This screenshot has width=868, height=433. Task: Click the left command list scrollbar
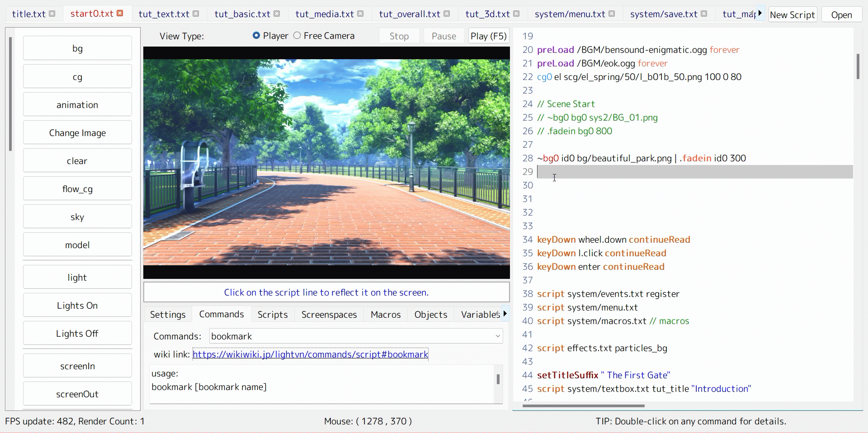pos(10,94)
